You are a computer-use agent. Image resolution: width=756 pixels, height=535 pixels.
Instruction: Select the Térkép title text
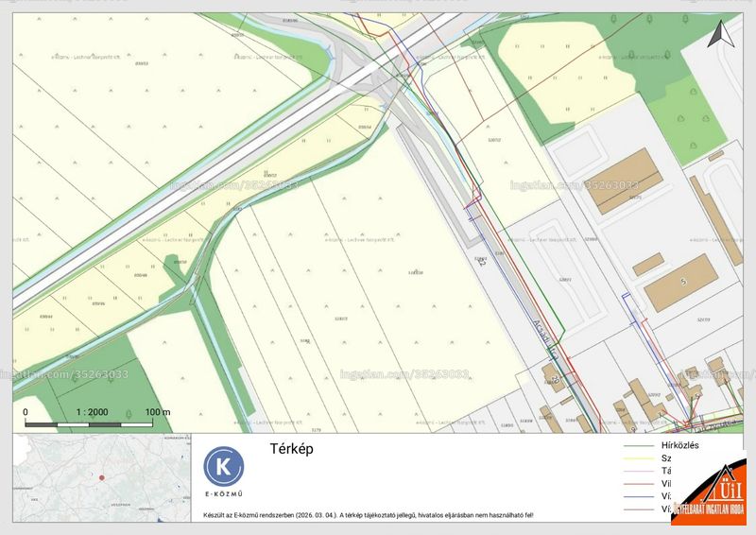point(291,449)
